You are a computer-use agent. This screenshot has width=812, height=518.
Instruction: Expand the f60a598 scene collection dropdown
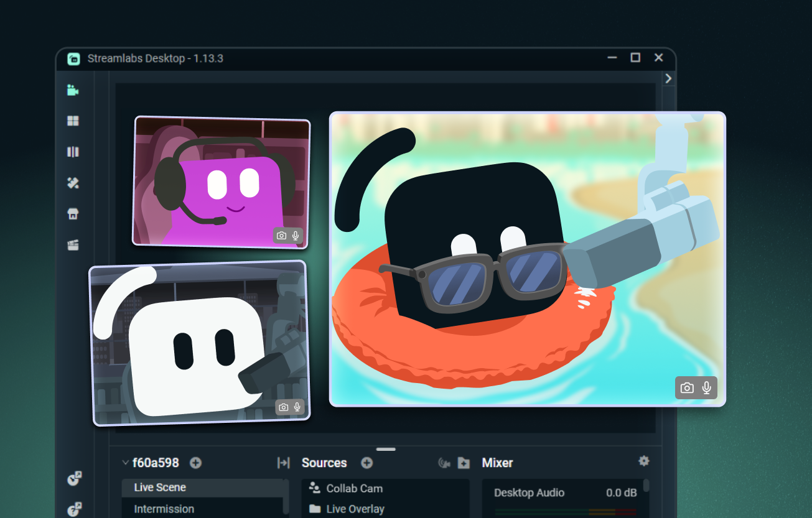click(x=126, y=463)
